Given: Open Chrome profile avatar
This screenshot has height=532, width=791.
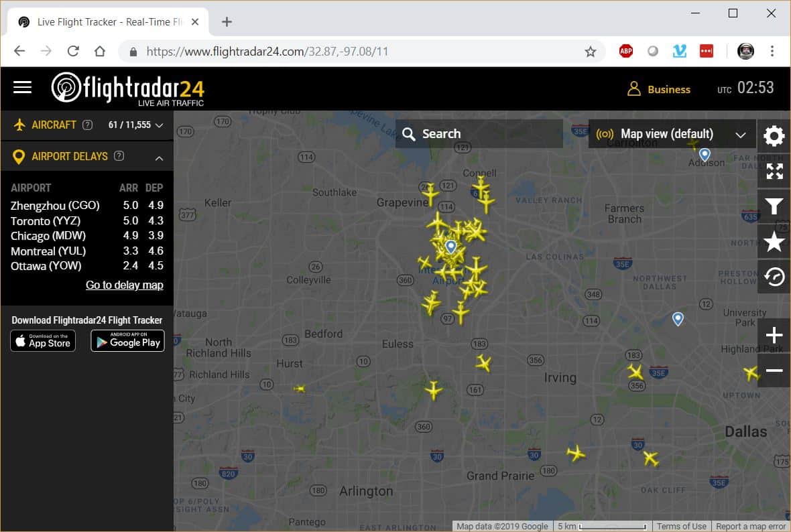Looking at the screenshot, I should coord(745,51).
